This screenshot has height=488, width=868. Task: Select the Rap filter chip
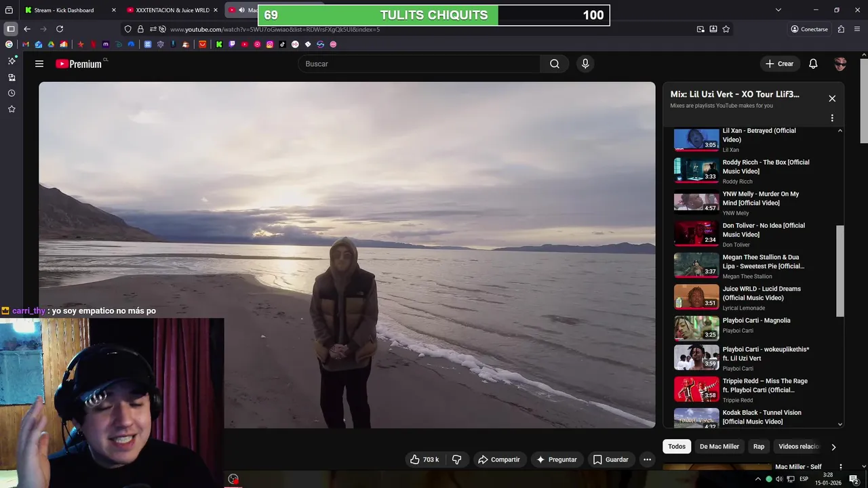[759, 447]
